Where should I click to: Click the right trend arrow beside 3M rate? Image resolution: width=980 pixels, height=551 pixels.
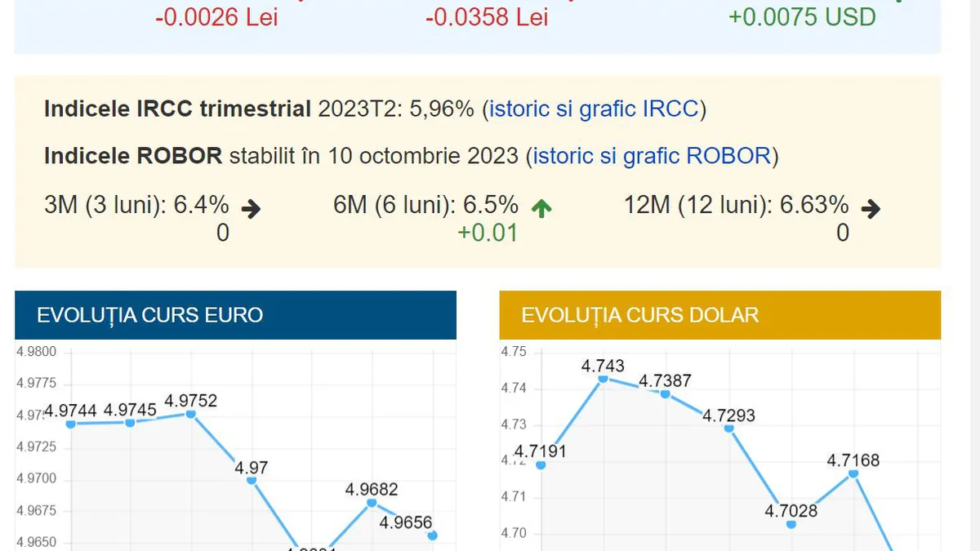250,208
